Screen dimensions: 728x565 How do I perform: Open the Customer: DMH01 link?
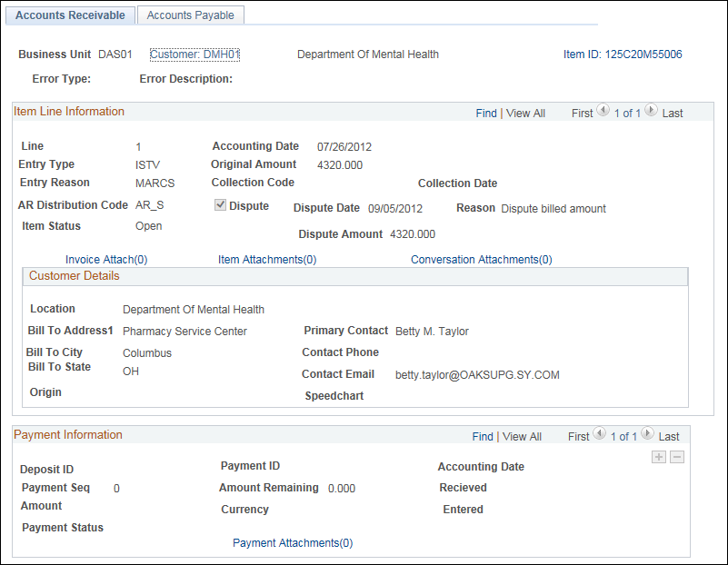tap(194, 55)
